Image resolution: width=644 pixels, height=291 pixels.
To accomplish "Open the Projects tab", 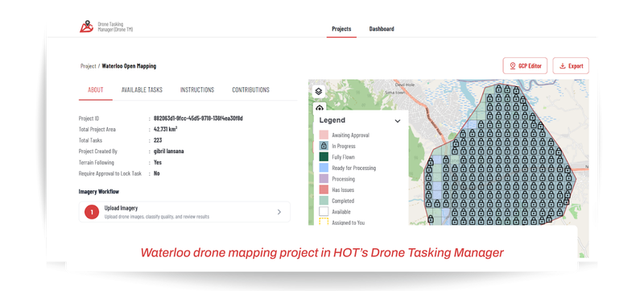I will click(x=341, y=29).
